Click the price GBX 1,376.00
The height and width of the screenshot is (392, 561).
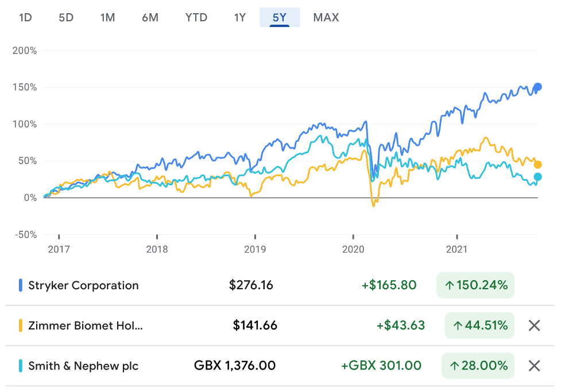[x=235, y=366]
